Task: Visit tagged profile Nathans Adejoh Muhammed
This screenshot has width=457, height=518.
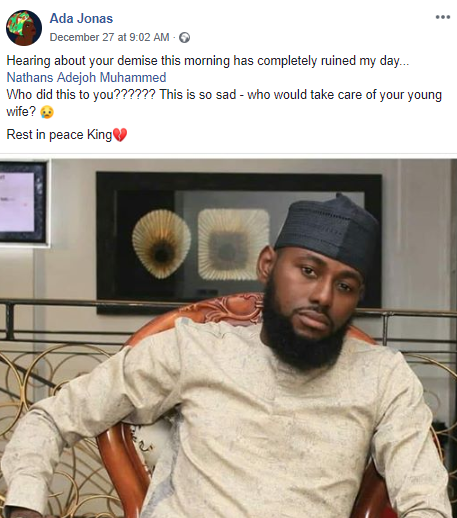Action: point(86,77)
